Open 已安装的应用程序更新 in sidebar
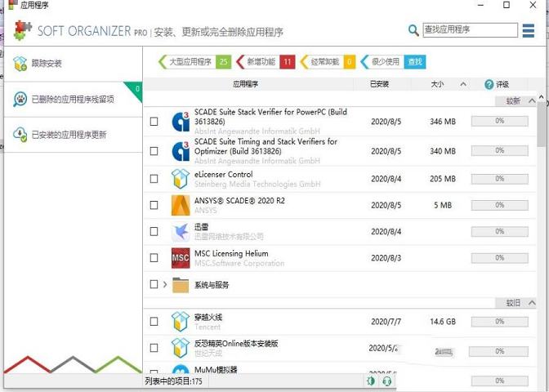The width and height of the screenshot is (549, 392). (69, 135)
